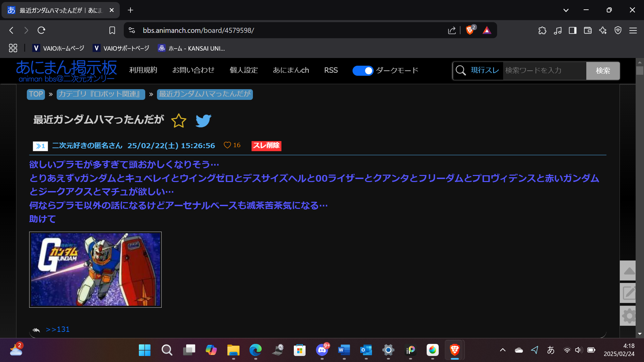Click the Twitter bird share icon
Screen dimensions: 644x362
(x=203, y=121)
